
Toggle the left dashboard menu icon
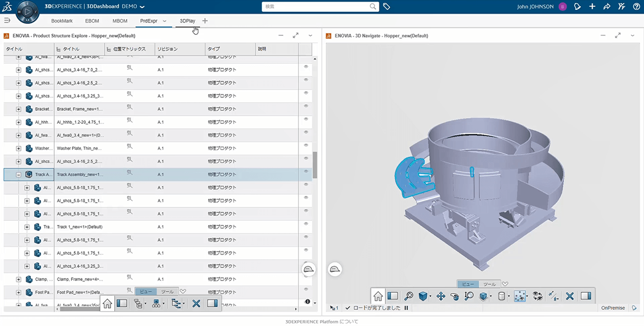tap(7, 20)
